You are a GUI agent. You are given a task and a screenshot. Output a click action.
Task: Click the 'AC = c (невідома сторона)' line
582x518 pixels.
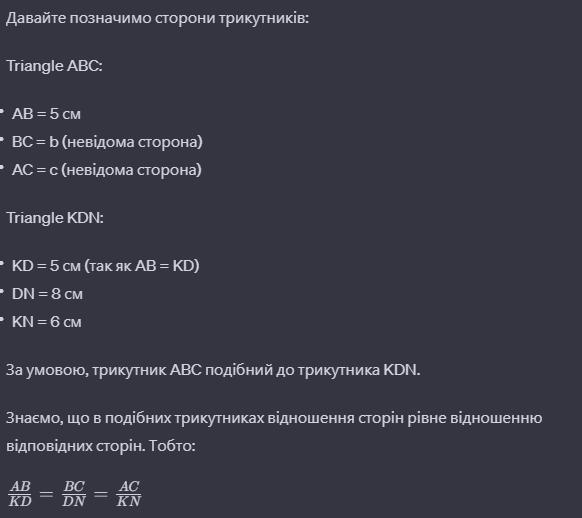107,170
